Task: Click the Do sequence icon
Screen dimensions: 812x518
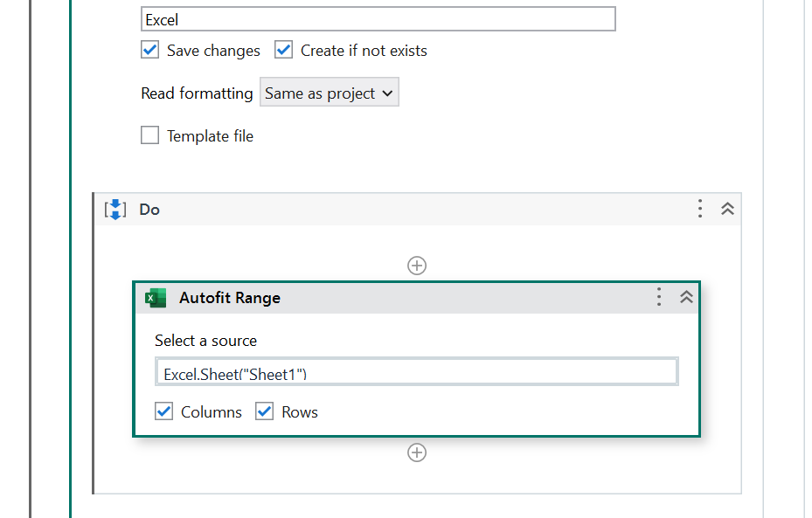Action: click(115, 210)
